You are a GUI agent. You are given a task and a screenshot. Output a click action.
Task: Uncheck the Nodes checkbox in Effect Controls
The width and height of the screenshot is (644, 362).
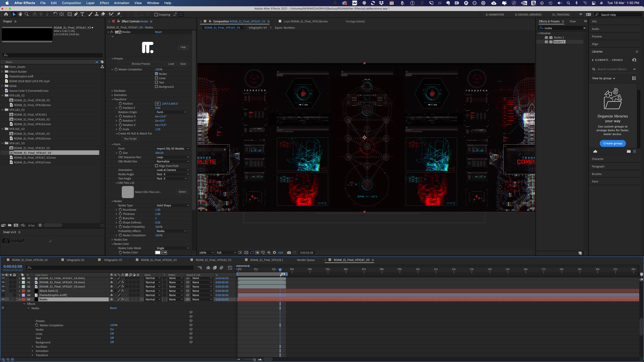coord(156,74)
